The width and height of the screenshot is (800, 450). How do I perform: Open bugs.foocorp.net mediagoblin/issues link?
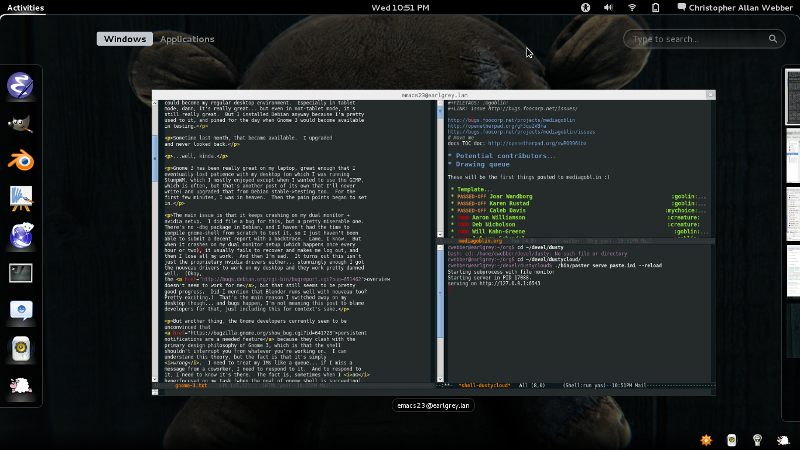point(521,132)
